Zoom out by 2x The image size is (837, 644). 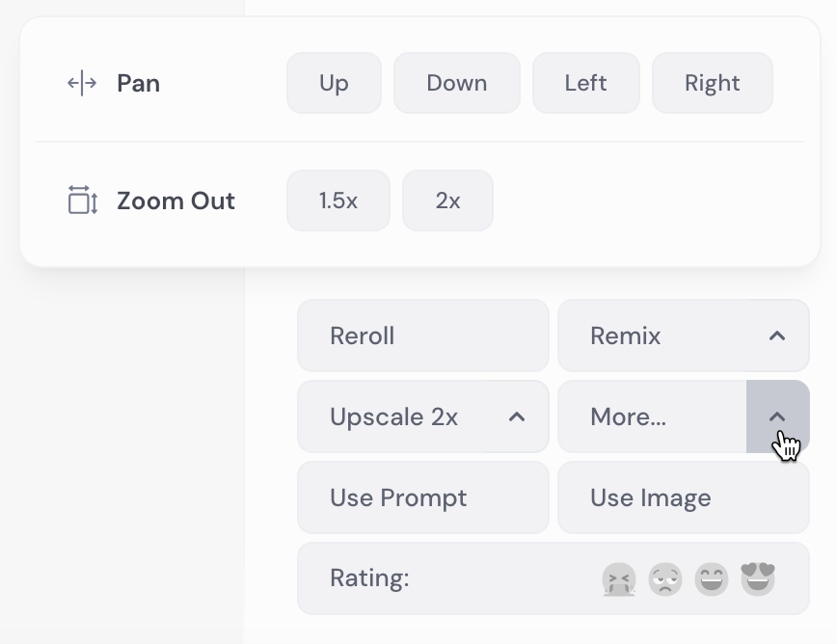pos(447,201)
